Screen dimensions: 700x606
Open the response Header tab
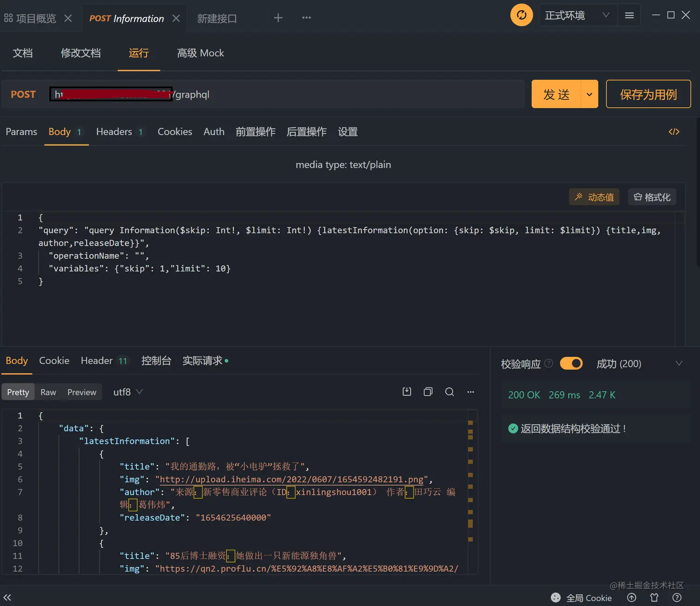104,361
